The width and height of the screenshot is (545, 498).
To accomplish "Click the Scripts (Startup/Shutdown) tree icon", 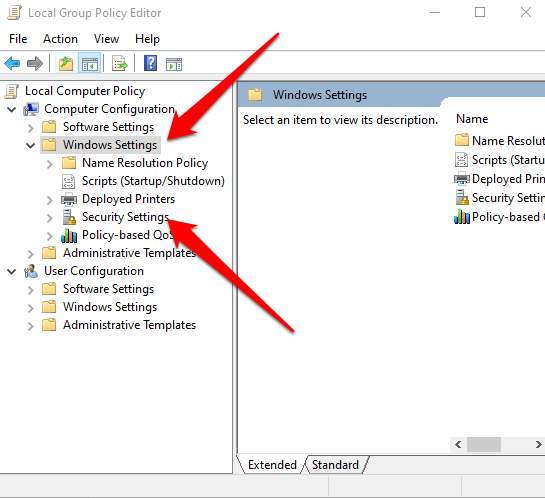I will coord(68,181).
